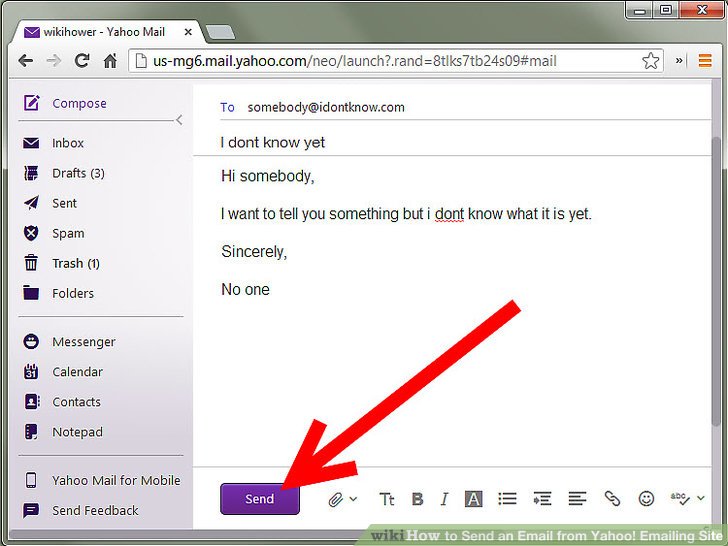The height and width of the screenshot is (546, 728).
Task: Click the Send Feedback link
Action: click(x=95, y=510)
